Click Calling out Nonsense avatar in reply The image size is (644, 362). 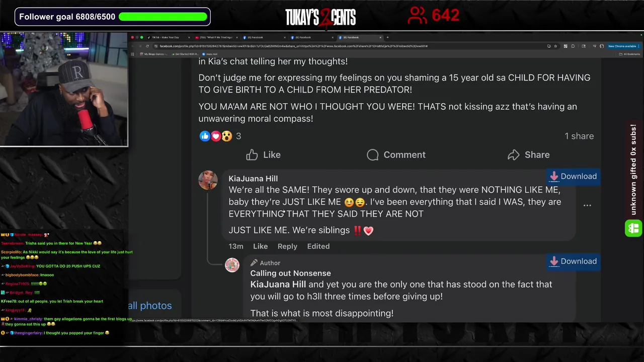(232, 265)
